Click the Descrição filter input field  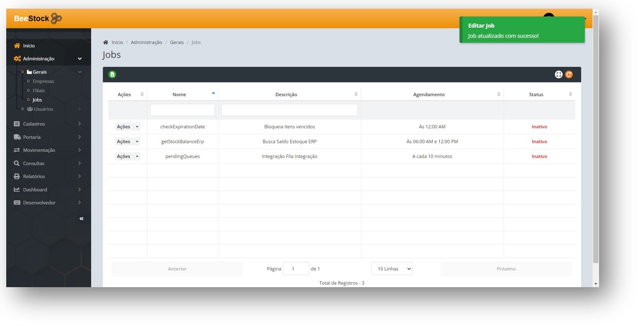[289, 110]
